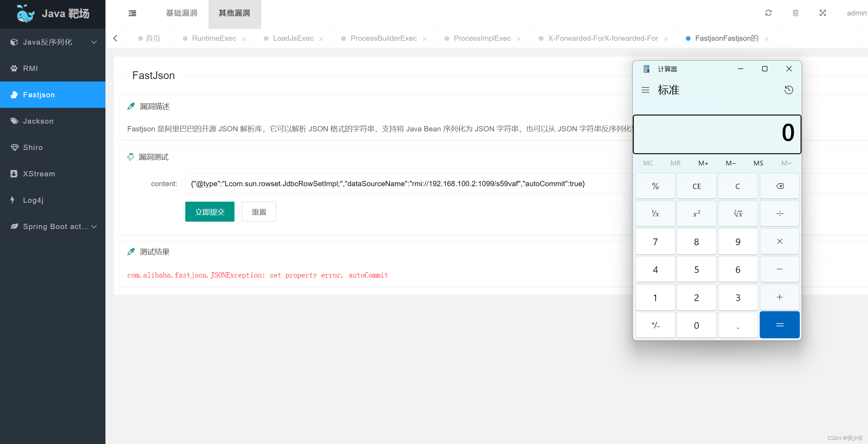Toggle the sidebar collapse icon

click(x=132, y=13)
